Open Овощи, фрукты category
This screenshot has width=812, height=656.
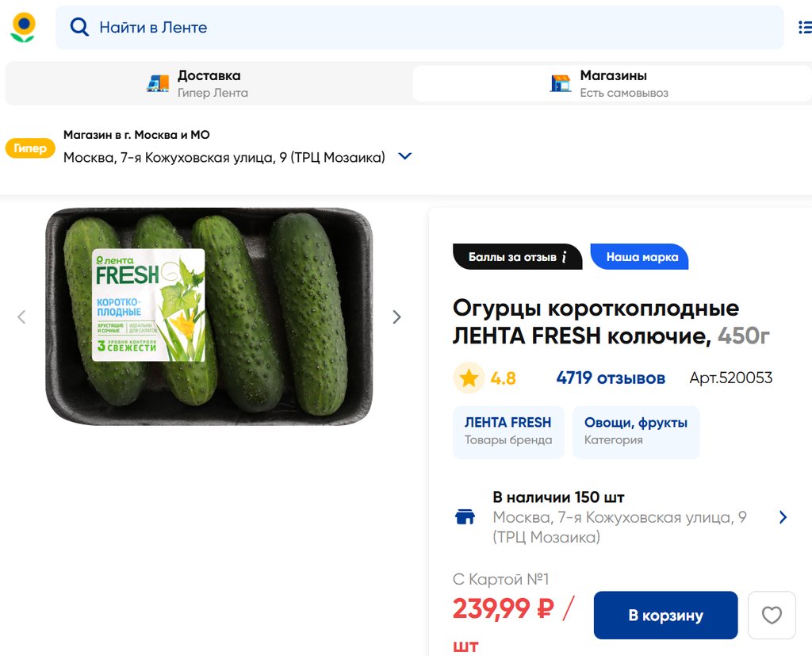click(636, 432)
